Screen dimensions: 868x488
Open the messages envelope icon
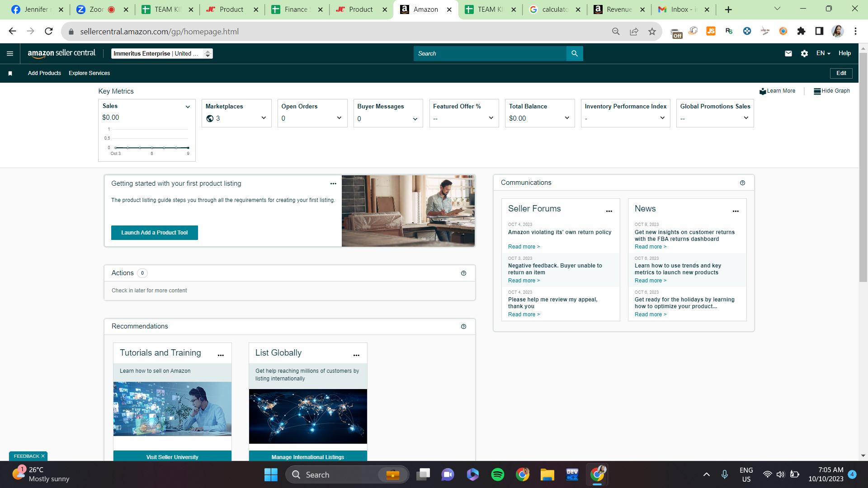pyautogui.click(x=788, y=53)
